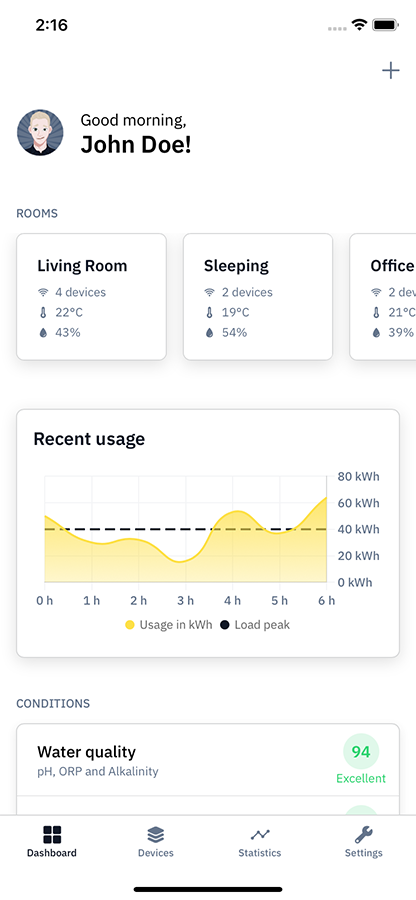The width and height of the screenshot is (416, 900).
Task: Open the Living Room card
Action: pyautogui.click(x=91, y=297)
